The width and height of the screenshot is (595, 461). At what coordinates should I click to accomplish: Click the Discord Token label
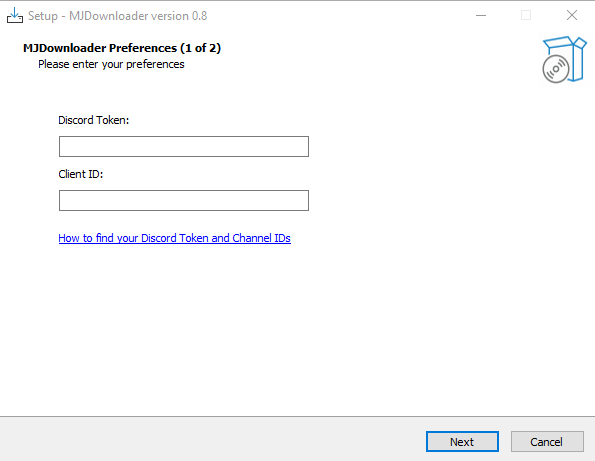94,120
